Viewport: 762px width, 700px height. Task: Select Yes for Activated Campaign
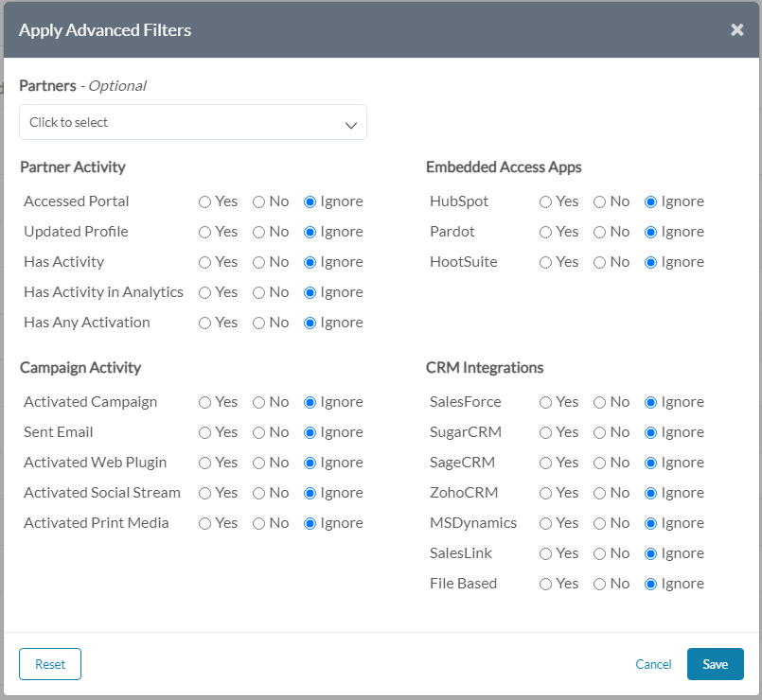(204, 402)
